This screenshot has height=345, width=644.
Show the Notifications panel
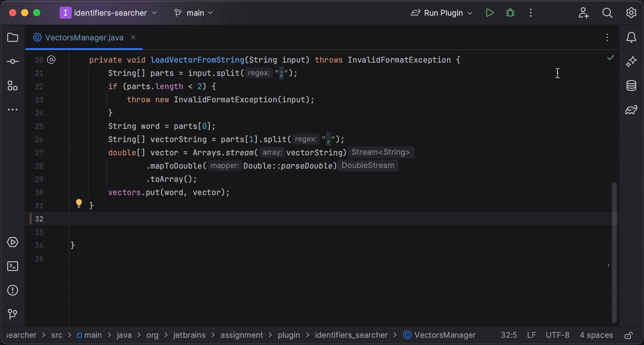click(631, 37)
